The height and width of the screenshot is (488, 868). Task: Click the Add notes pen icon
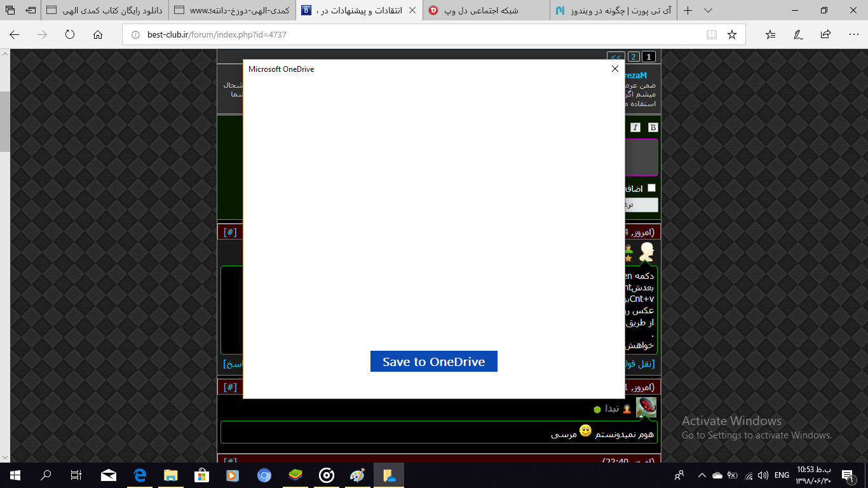pyautogui.click(x=798, y=35)
